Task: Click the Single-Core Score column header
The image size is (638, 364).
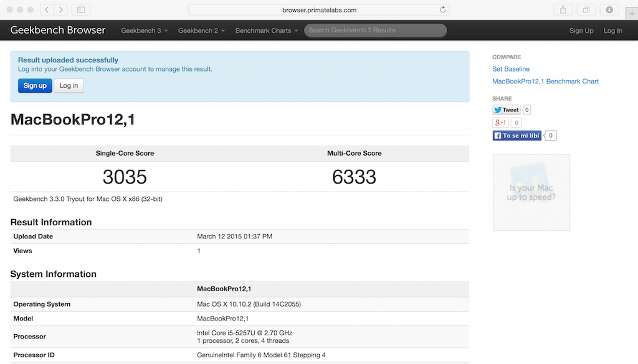Action: pyautogui.click(x=125, y=153)
